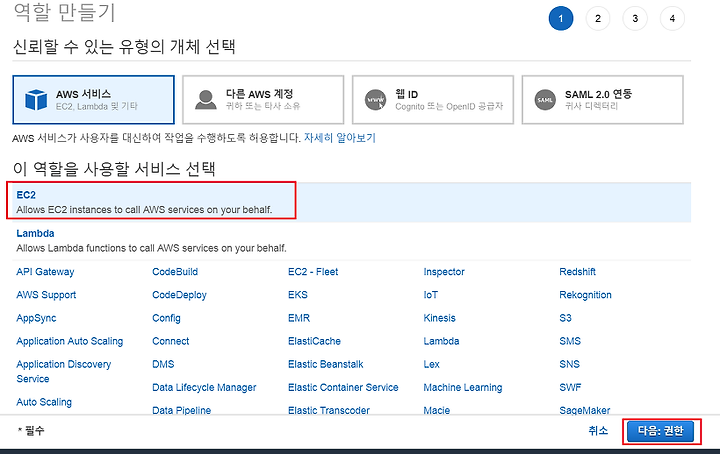720x454 pixels.
Task: Select Application Discovery Service
Action: click(x=63, y=371)
